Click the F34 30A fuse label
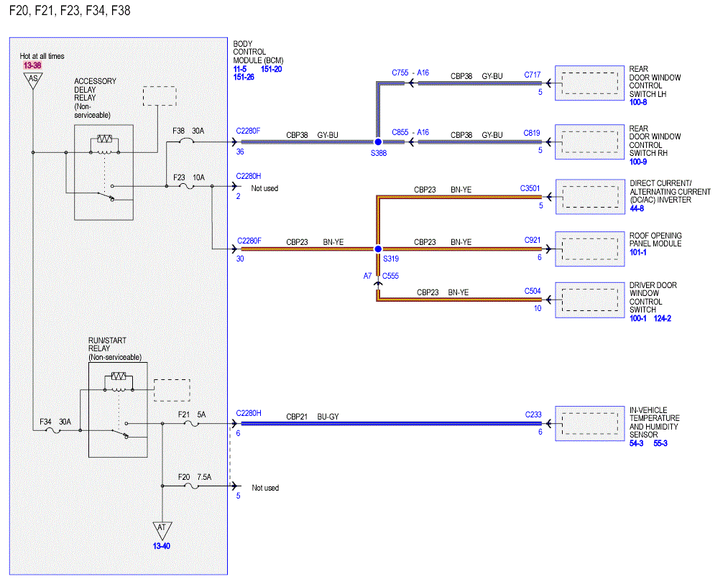 click(x=55, y=422)
